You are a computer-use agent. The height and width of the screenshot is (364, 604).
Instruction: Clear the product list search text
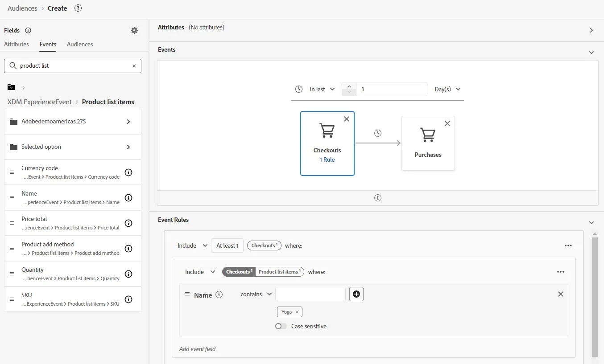[134, 66]
